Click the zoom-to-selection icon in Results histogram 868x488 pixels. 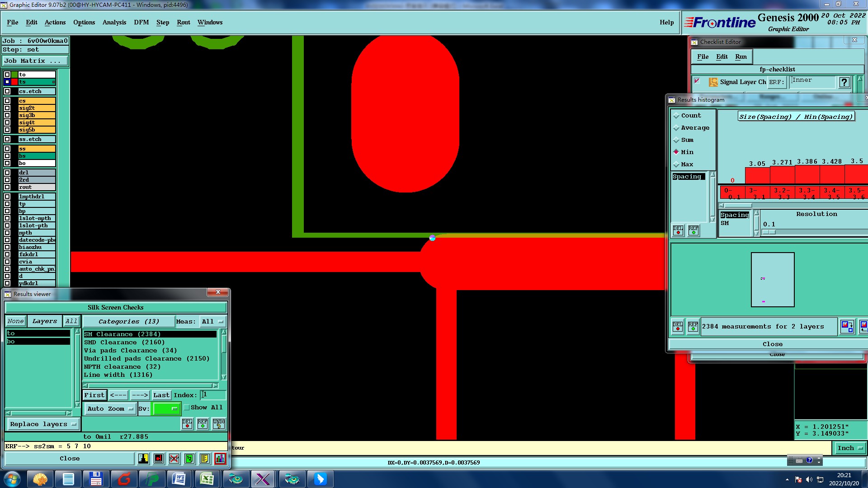pyautogui.click(x=847, y=326)
